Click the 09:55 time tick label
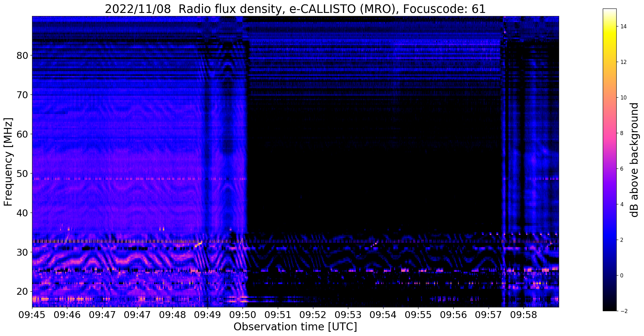This screenshot has height=336, width=644. click(x=418, y=315)
